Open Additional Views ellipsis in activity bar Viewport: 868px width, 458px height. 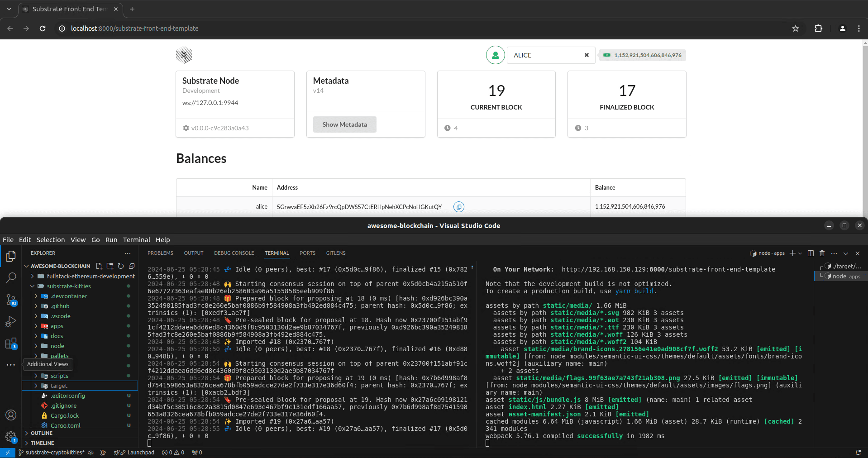click(11, 365)
